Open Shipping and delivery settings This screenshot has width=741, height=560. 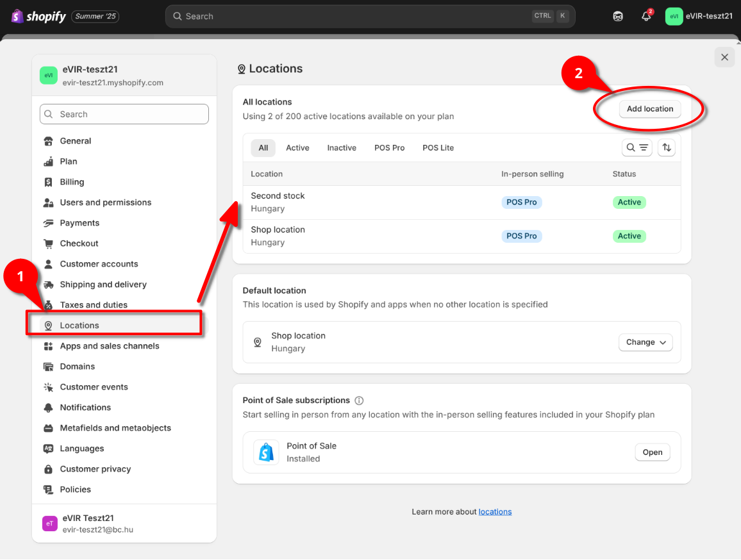click(x=103, y=284)
